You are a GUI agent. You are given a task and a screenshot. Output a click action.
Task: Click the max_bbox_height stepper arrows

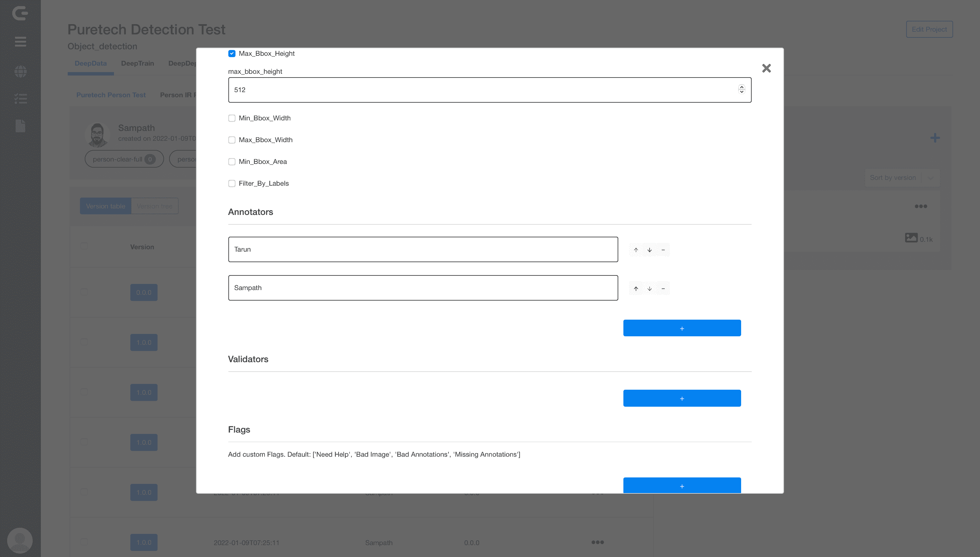point(741,89)
